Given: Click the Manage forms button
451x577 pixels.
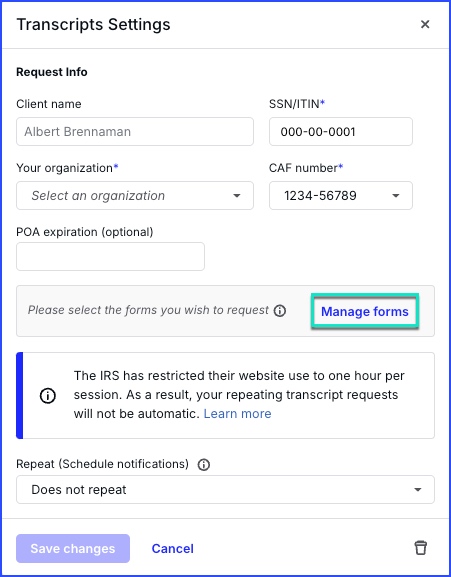Looking at the screenshot, I should click(x=365, y=312).
